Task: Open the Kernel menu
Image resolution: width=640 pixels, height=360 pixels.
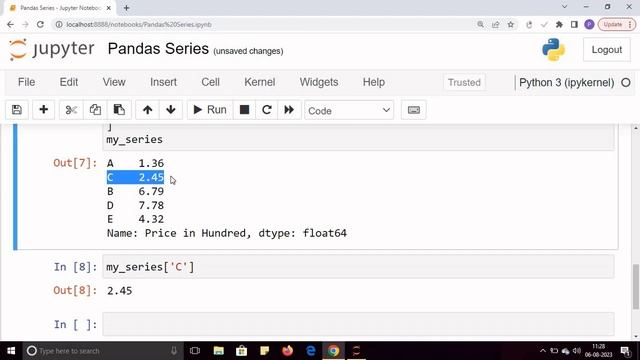Action: click(260, 82)
